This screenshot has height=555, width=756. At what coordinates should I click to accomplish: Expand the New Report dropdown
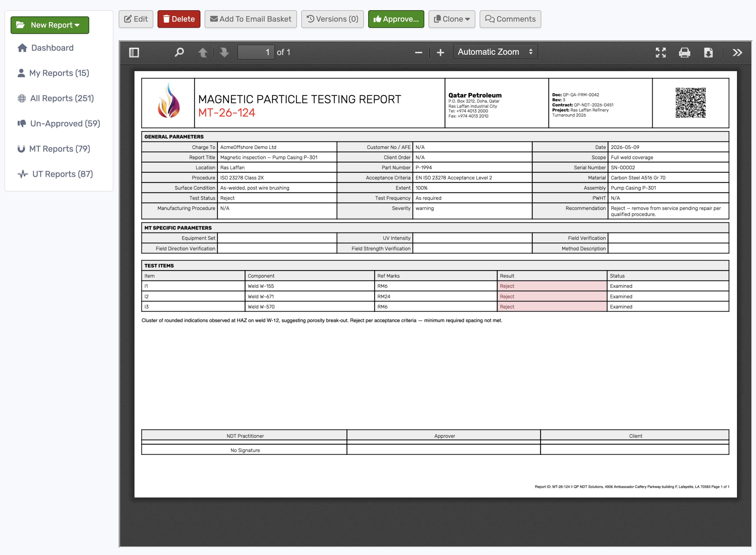pos(50,25)
